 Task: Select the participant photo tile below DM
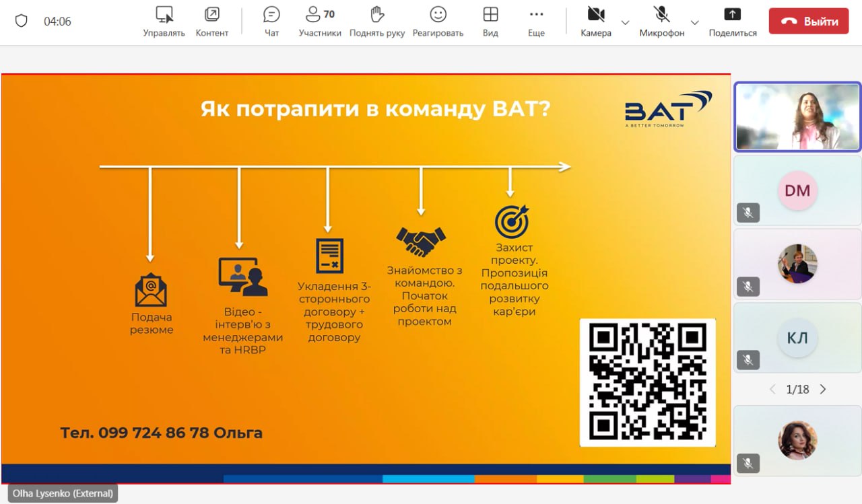coord(797,264)
